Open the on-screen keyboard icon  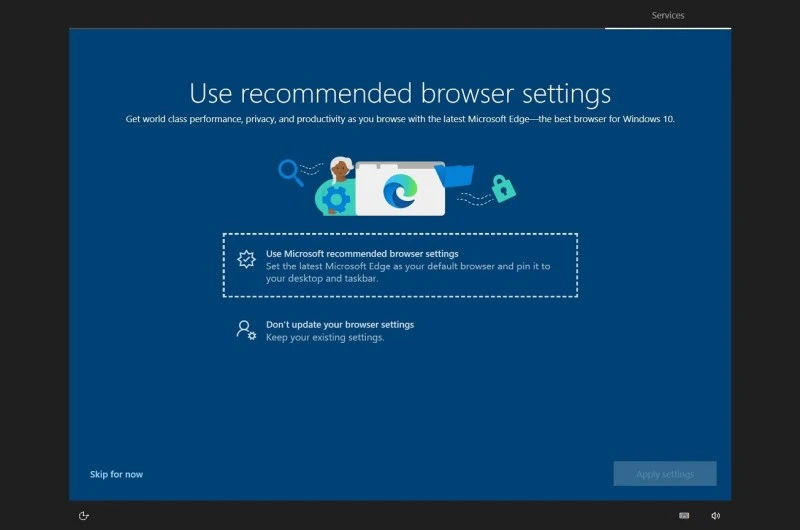[x=684, y=516]
